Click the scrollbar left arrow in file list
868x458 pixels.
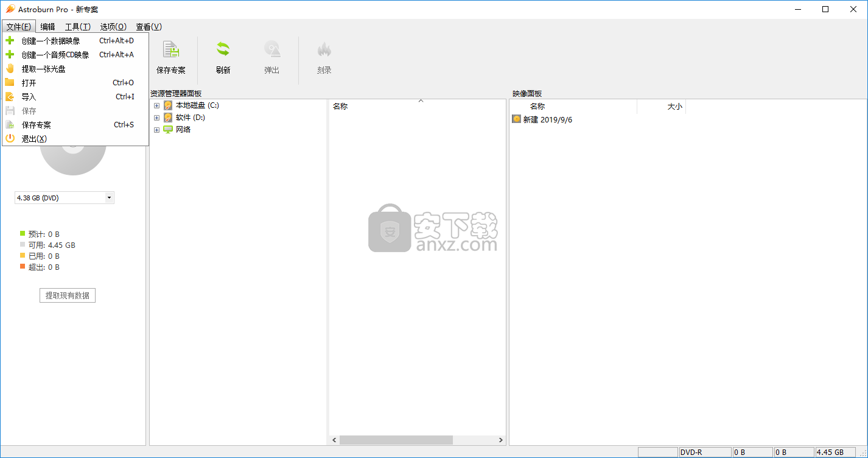pos(334,440)
